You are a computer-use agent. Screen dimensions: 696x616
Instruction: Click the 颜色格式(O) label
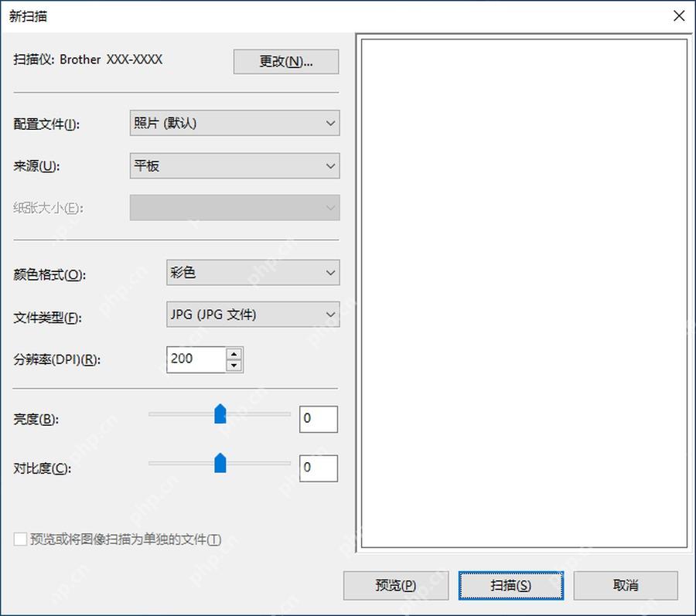click(x=49, y=274)
